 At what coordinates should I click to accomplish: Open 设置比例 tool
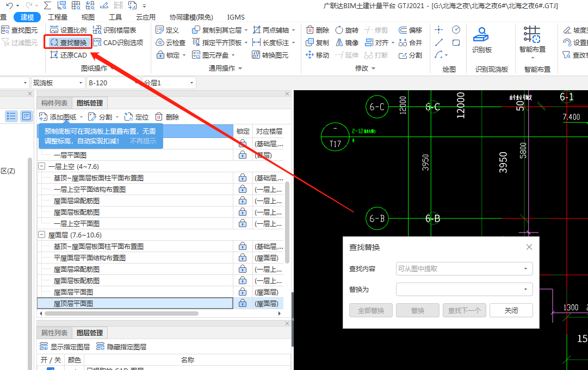(68, 30)
